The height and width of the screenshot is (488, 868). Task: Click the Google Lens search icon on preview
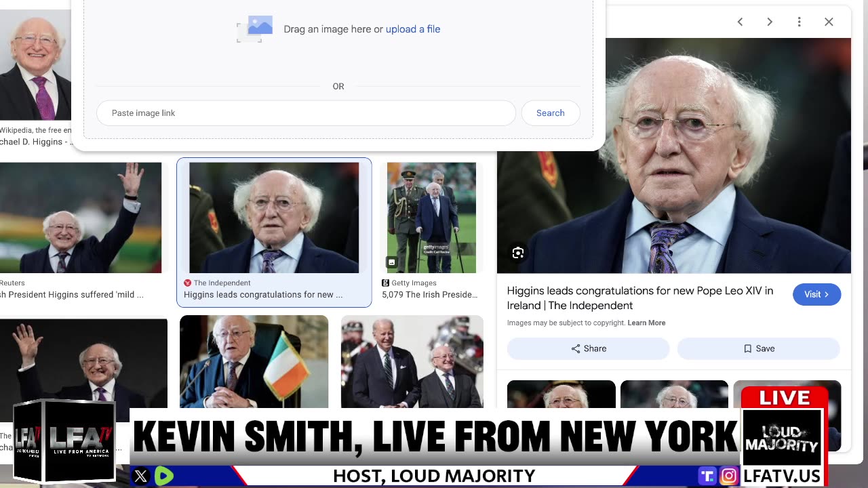[x=518, y=253]
